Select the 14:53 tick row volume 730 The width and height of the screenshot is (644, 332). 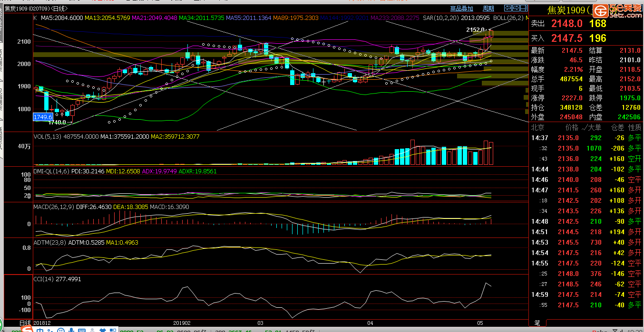pyautogui.click(x=595, y=242)
